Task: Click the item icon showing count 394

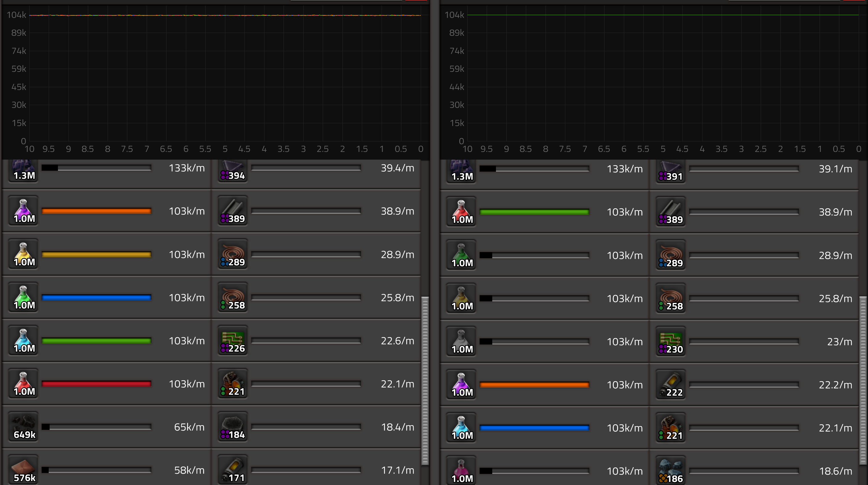Action: (233, 171)
